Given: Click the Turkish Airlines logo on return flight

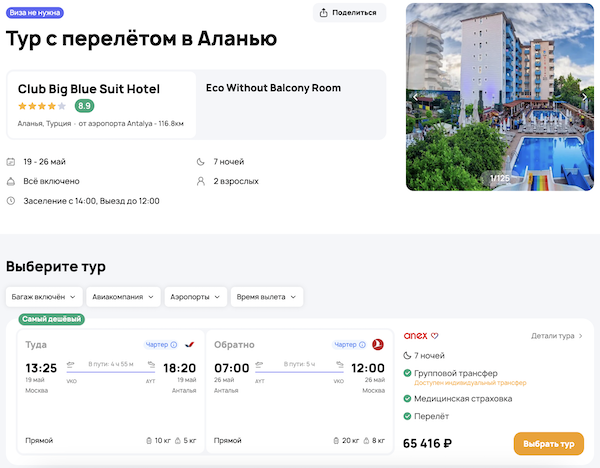Looking at the screenshot, I should click(378, 345).
